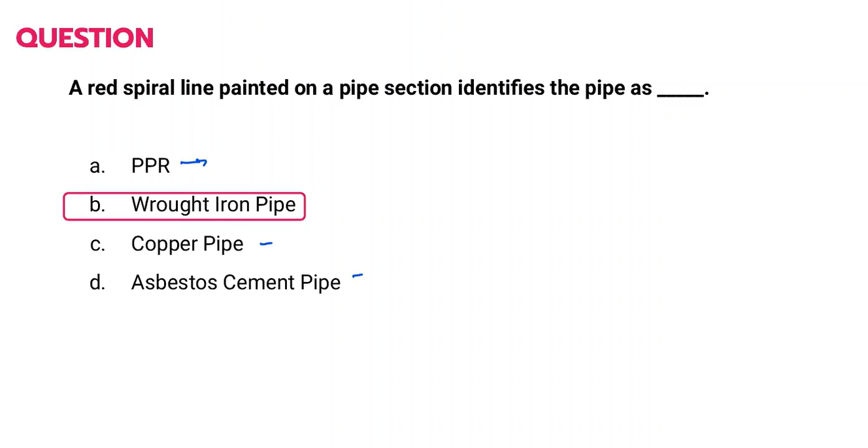Select the PPR answer text
This screenshot has width=868, height=448.
pyautogui.click(x=150, y=166)
